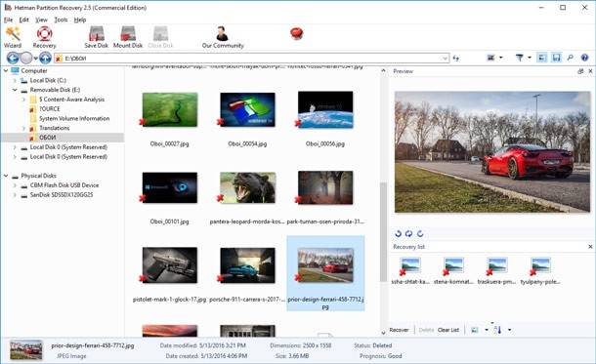Open filter options dropdown arrow
Screen dimensions: 596x364
(x=530, y=58)
